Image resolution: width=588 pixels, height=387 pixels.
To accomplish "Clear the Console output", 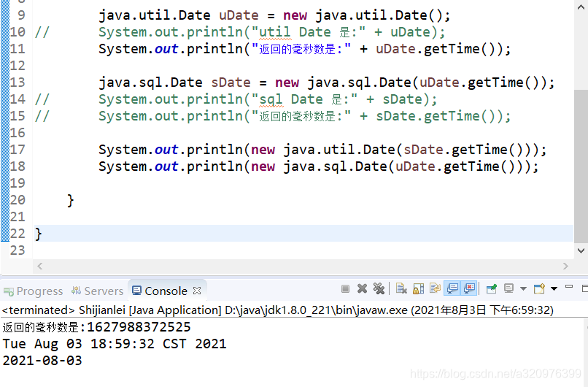I will pyautogui.click(x=401, y=288).
